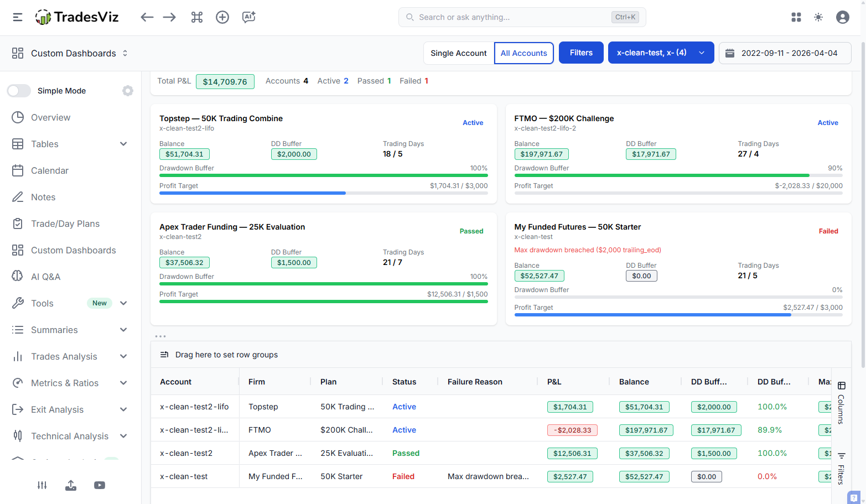Select the Single Account option

tap(459, 53)
